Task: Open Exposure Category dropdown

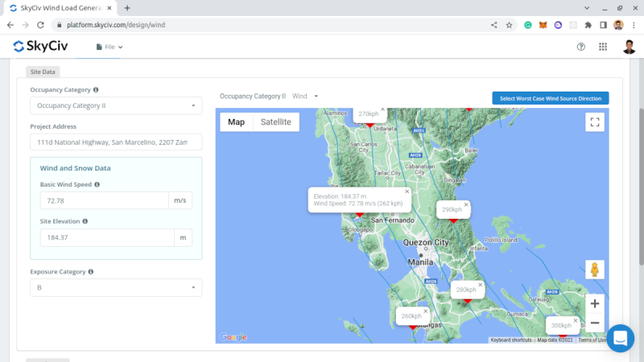Action: pos(116,287)
